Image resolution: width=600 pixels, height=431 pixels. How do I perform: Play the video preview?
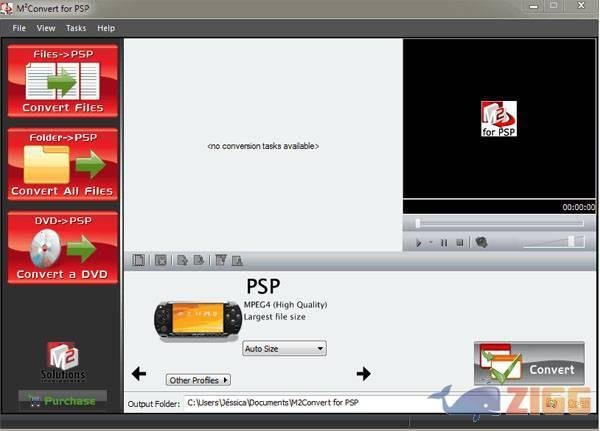[419, 242]
